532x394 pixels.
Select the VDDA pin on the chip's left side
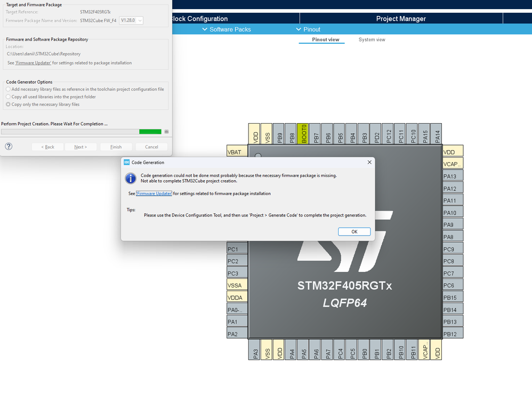pos(237,297)
